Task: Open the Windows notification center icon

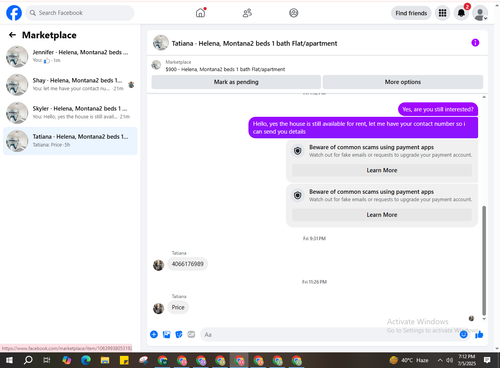Action: point(487,360)
